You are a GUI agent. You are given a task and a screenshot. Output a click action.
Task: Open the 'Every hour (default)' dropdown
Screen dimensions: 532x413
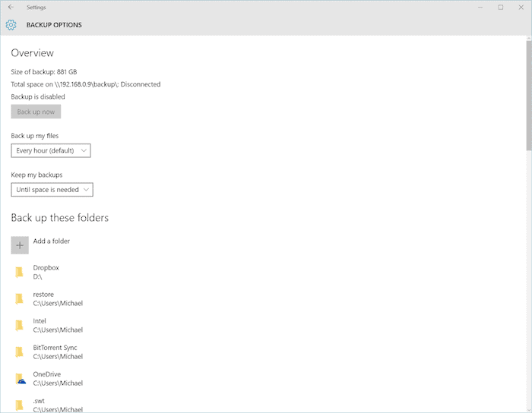[51, 150]
